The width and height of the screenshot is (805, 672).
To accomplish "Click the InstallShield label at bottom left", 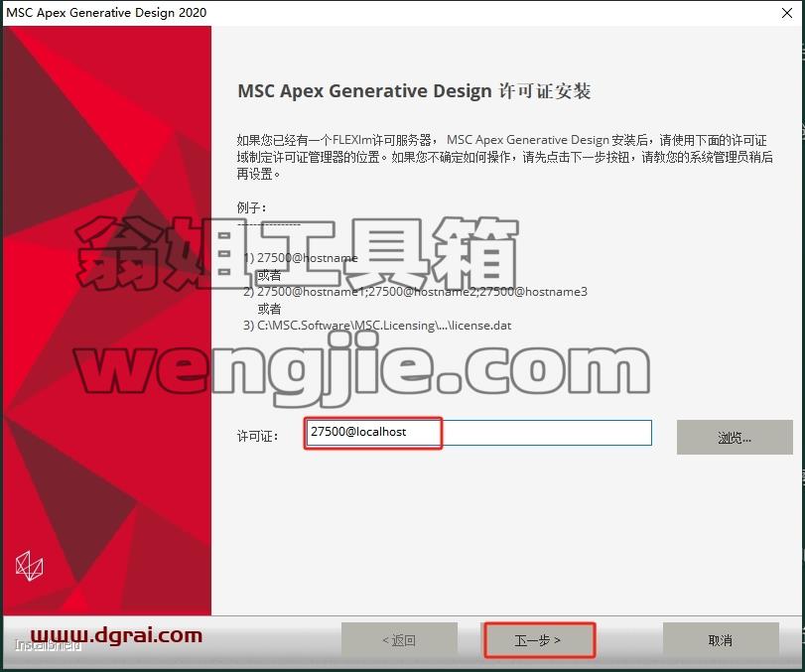I will point(48,646).
